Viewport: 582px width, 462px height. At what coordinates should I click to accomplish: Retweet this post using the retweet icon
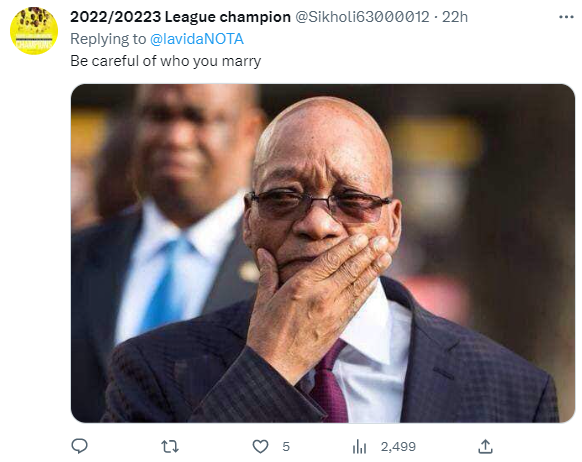170,446
